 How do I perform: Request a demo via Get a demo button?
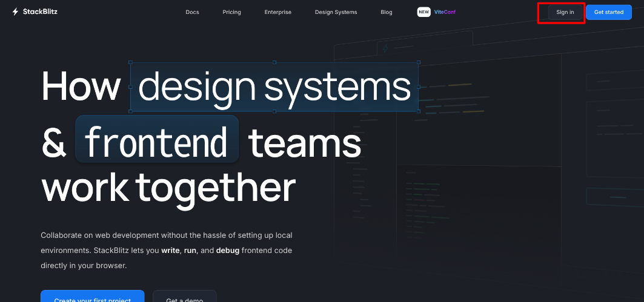coord(184,296)
